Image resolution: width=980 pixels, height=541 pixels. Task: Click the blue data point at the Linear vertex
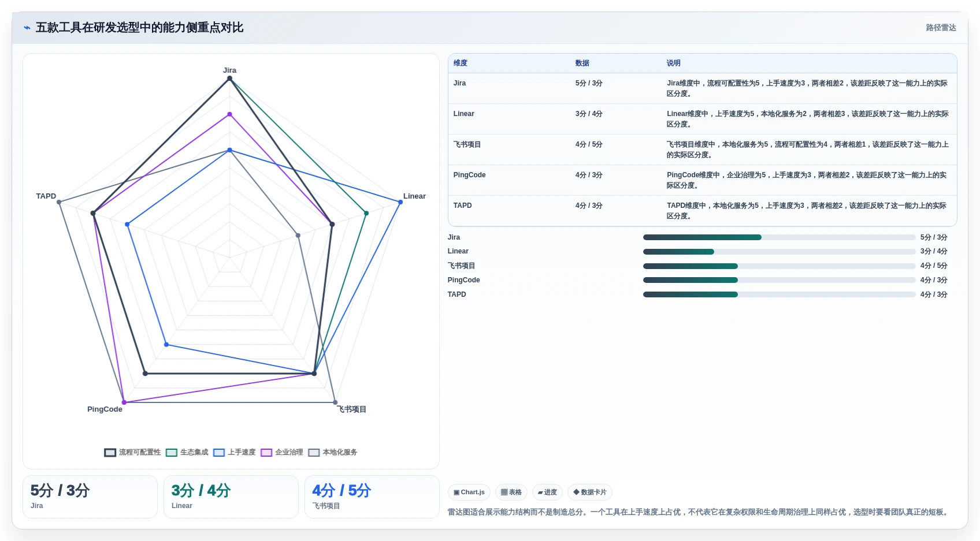click(x=400, y=202)
